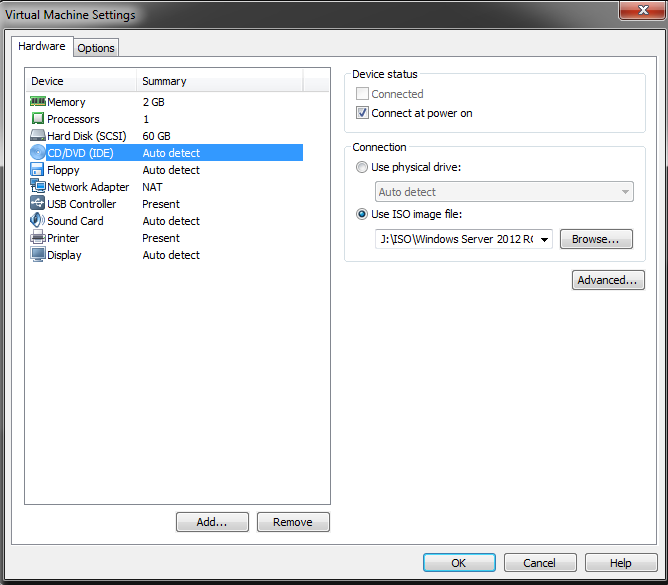Select the USB Controller label
The image size is (668, 585).
coord(81,204)
